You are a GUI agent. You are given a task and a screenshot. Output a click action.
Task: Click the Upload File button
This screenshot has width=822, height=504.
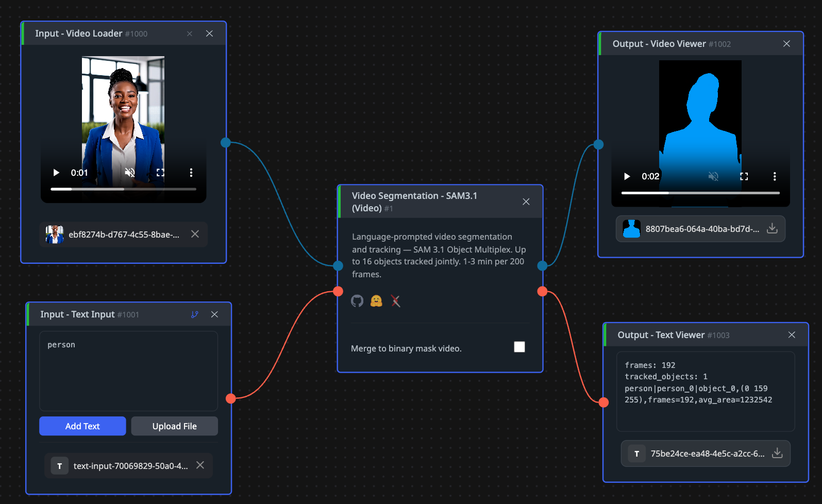coord(175,426)
